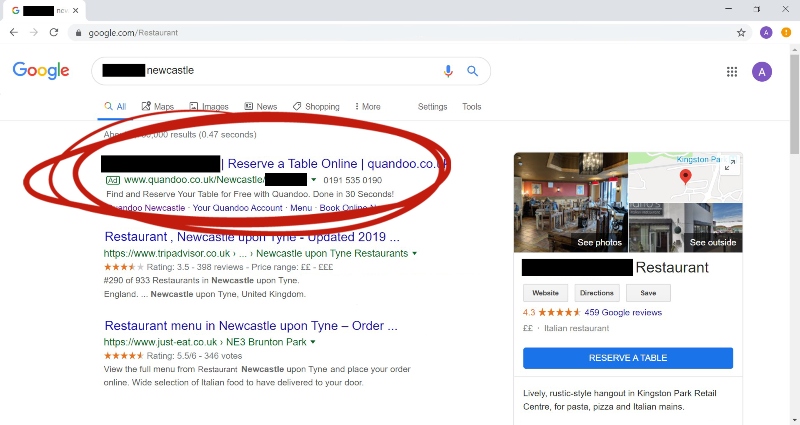The width and height of the screenshot is (800, 425).
Task: Open TripAdvisor result dropdown arrow
Action: click(415, 254)
